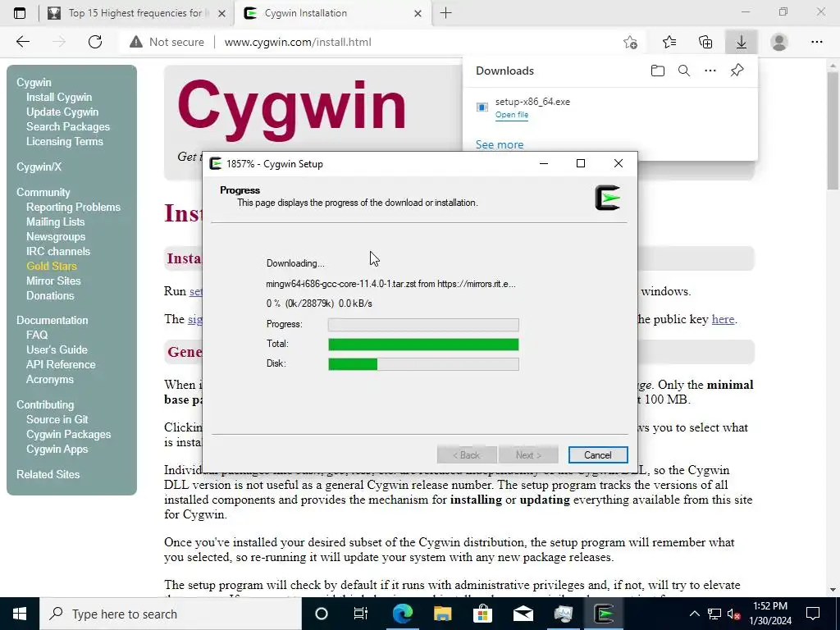The image size is (840, 630).
Task: Pin the Downloads panel
Action: (737, 71)
